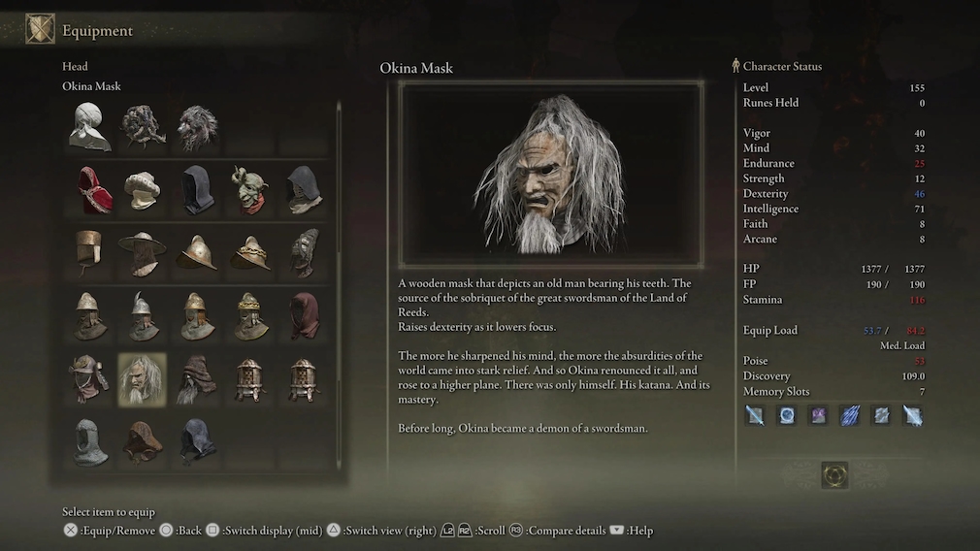The image size is (980, 551).
Task: Select the tangled root-like headpiece
Action: [x=144, y=127]
